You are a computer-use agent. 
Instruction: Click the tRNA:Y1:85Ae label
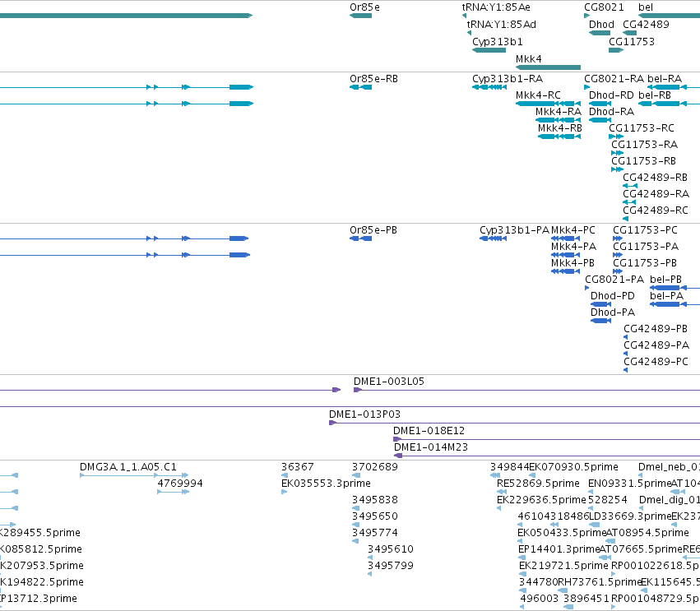(x=496, y=7)
